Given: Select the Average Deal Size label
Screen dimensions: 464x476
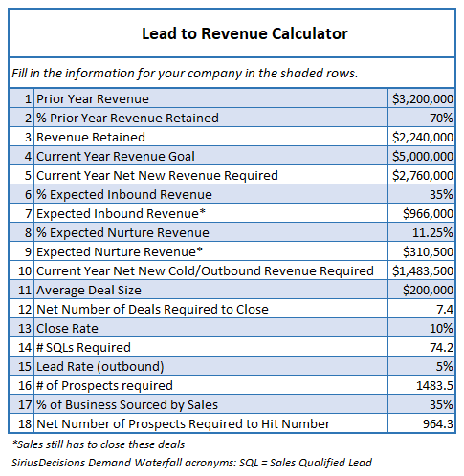Looking at the screenshot, I should click(89, 290).
